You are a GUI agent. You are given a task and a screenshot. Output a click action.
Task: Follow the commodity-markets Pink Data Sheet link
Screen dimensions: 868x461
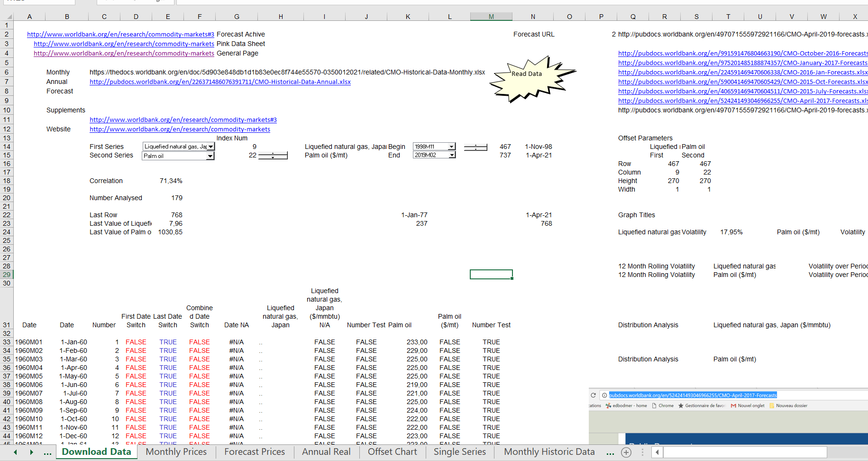[x=123, y=44]
